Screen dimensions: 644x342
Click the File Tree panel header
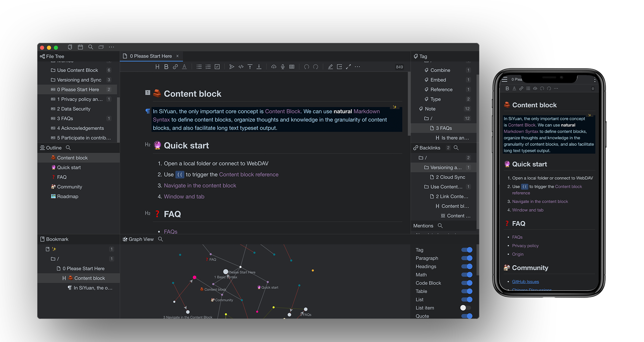point(78,56)
